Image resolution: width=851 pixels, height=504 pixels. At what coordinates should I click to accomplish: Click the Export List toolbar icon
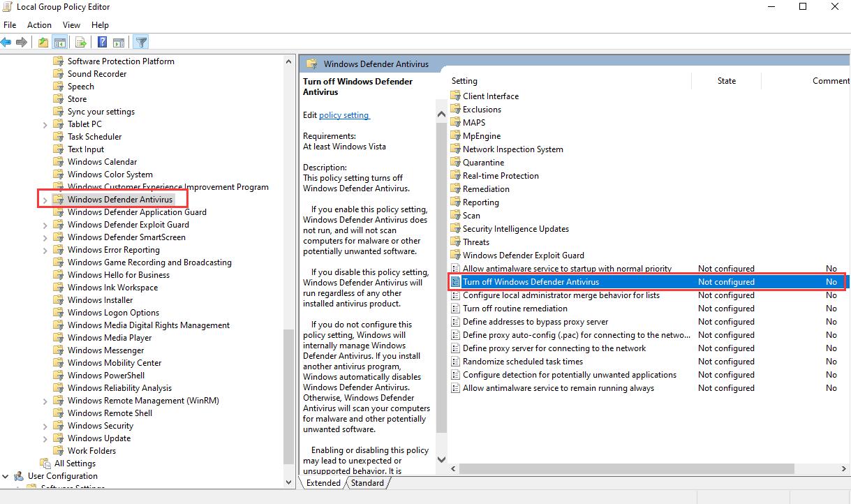(81, 43)
